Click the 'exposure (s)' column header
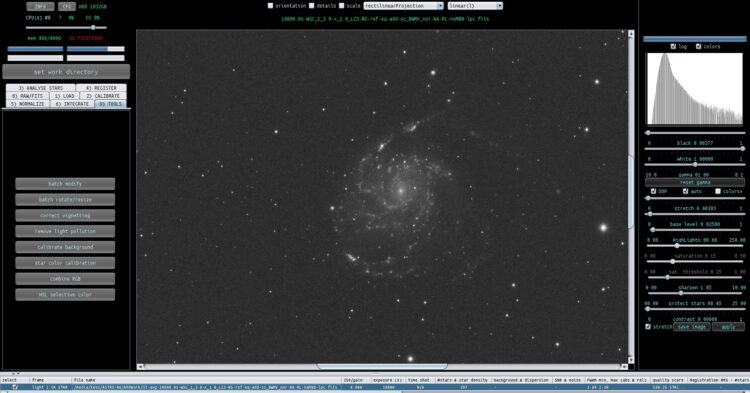This screenshot has height=393, width=750. pyautogui.click(x=387, y=380)
